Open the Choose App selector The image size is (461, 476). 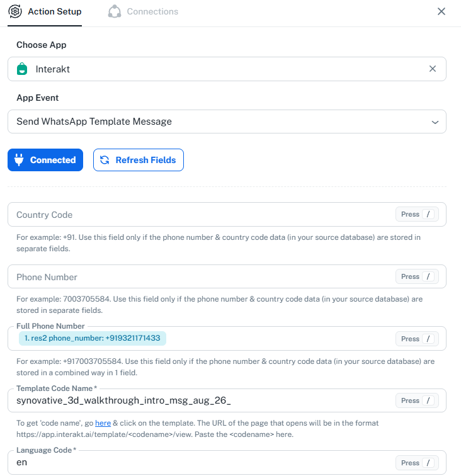[227, 69]
